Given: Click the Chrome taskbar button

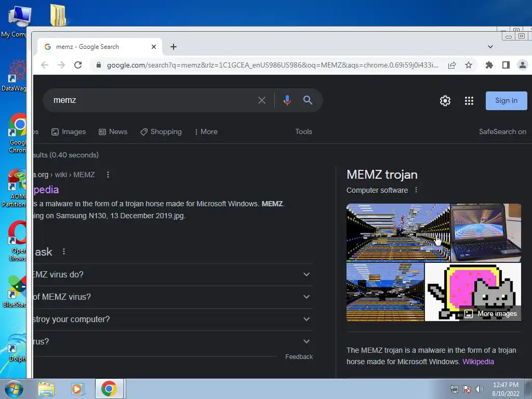Looking at the screenshot, I should click(x=109, y=389).
